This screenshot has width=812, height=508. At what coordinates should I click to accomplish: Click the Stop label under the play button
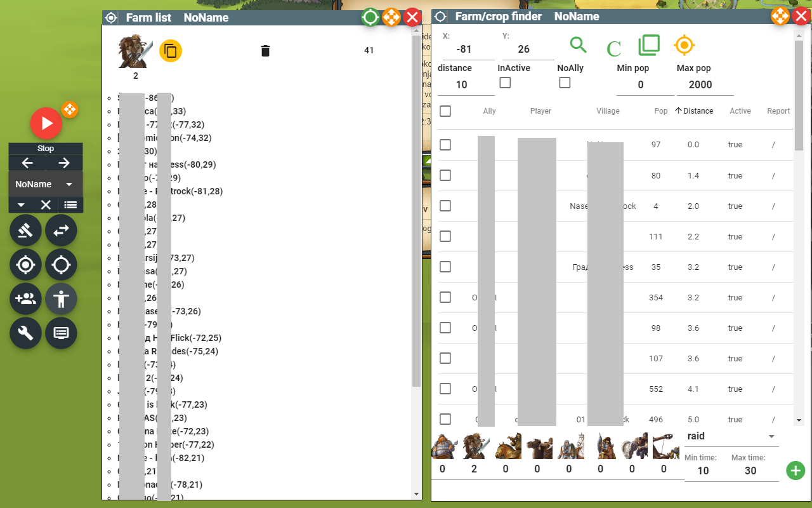pyautogui.click(x=46, y=149)
